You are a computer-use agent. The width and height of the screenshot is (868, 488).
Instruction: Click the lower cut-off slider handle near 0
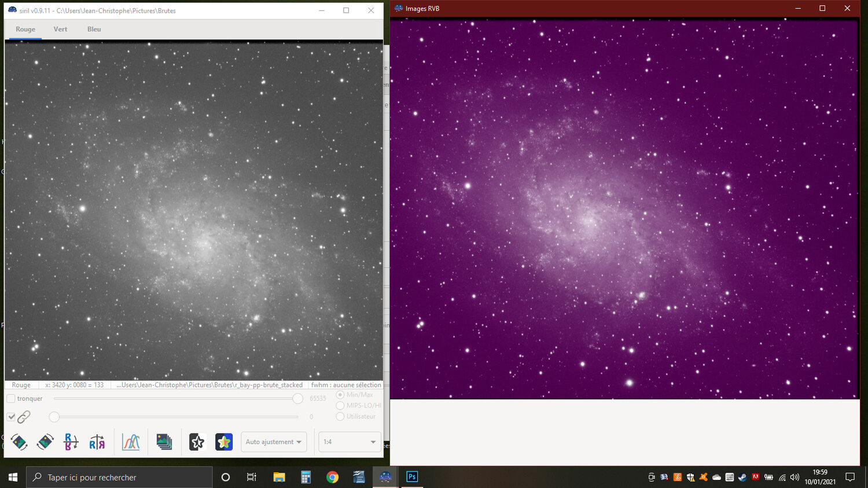pyautogui.click(x=54, y=417)
